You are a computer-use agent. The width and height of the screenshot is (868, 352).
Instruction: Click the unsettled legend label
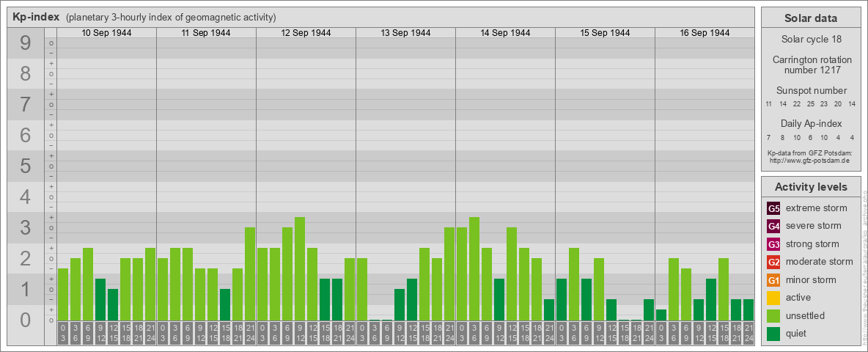[x=805, y=315]
